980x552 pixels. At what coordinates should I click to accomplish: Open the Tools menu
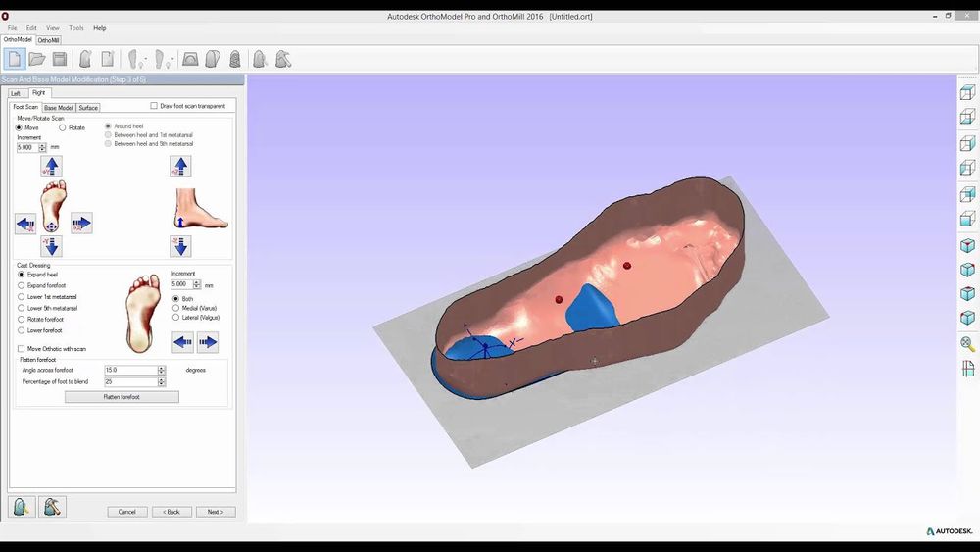click(x=76, y=28)
